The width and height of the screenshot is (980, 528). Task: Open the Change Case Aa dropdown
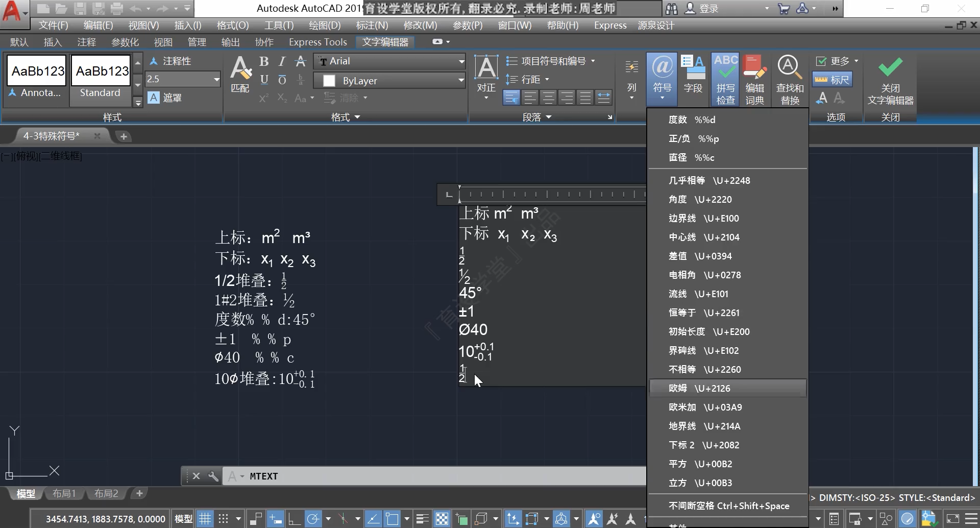click(x=304, y=98)
